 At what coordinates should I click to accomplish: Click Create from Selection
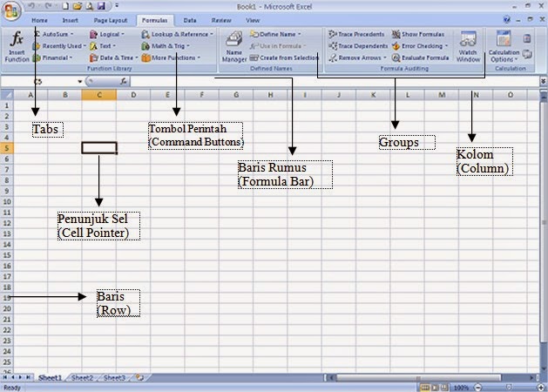[284, 57]
